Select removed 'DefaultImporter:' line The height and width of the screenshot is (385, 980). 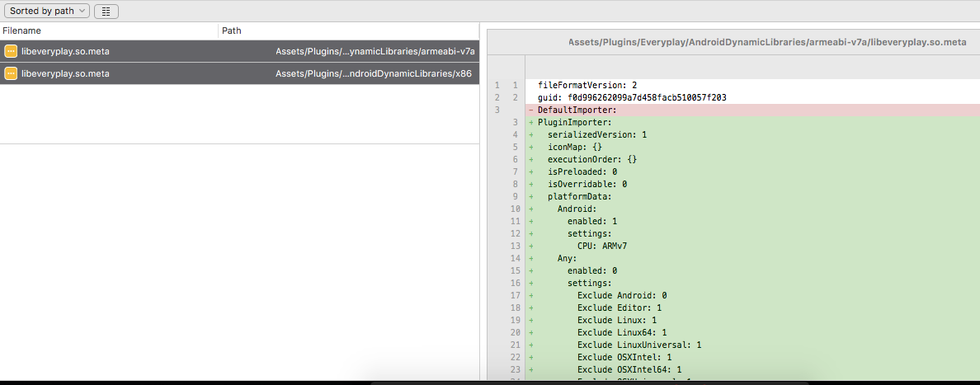click(x=752, y=110)
